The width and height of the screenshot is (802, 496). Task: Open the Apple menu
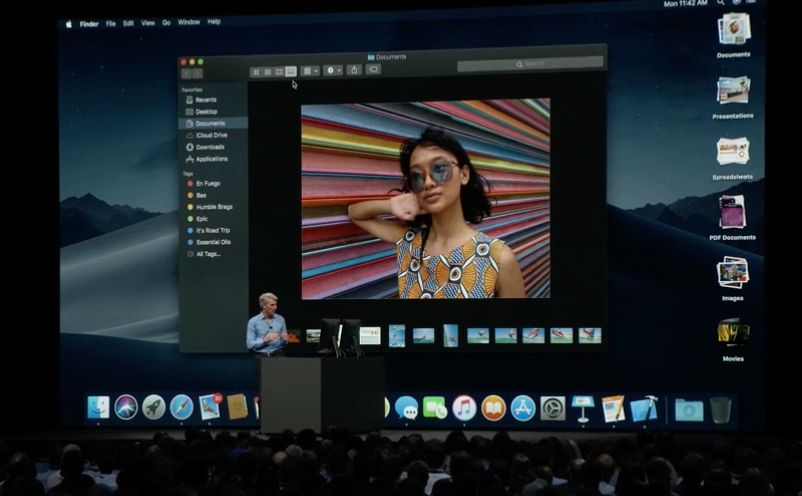tap(69, 24)
